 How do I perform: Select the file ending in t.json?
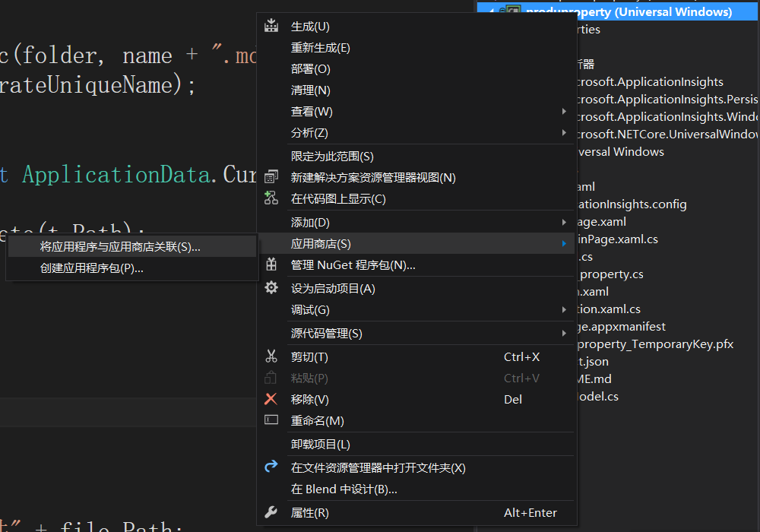click(x=594, y=362)
